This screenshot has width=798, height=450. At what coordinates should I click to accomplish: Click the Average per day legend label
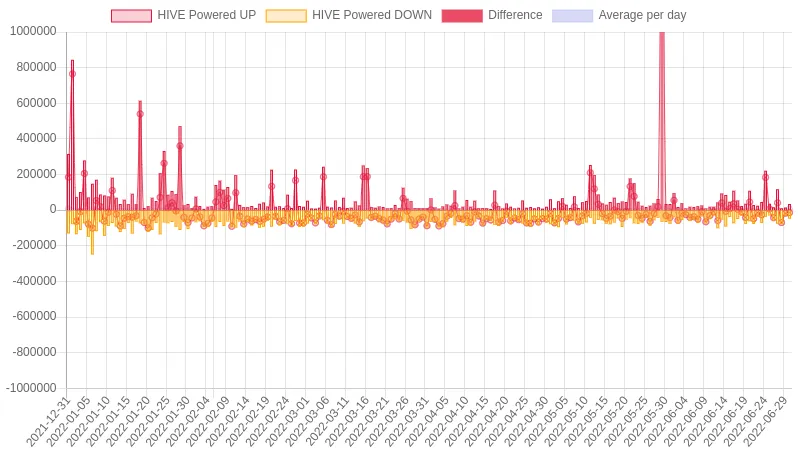point(642,16)
